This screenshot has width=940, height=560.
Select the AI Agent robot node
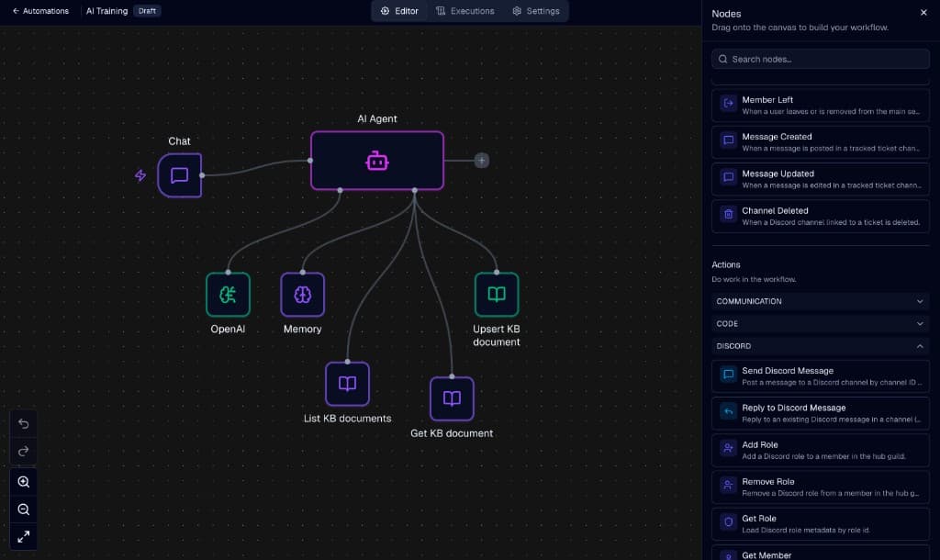(x=377, y=161)
